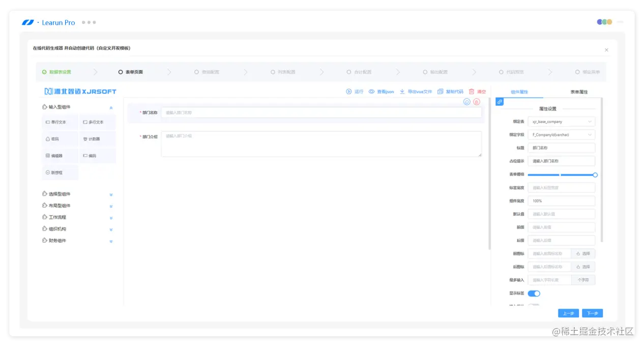Click the 占位提示 property input
Screen dimensions: 644x347
(x=561, y=161)
